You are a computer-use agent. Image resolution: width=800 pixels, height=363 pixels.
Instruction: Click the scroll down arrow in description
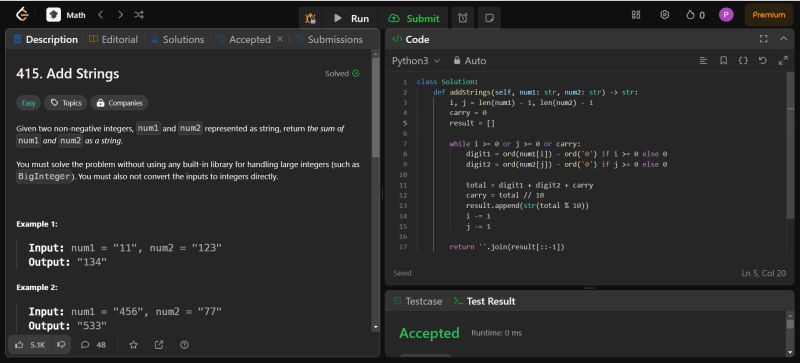coord(376,327)
